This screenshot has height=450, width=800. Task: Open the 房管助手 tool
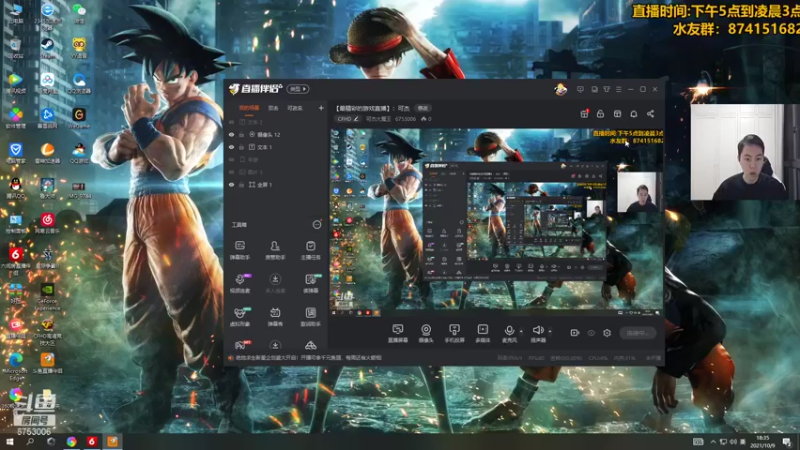coord(275,250)
